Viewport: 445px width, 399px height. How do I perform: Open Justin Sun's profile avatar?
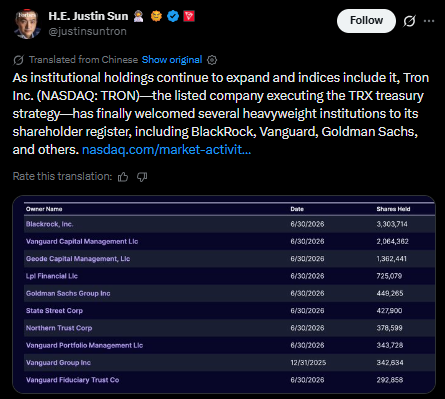click(27, 24)
